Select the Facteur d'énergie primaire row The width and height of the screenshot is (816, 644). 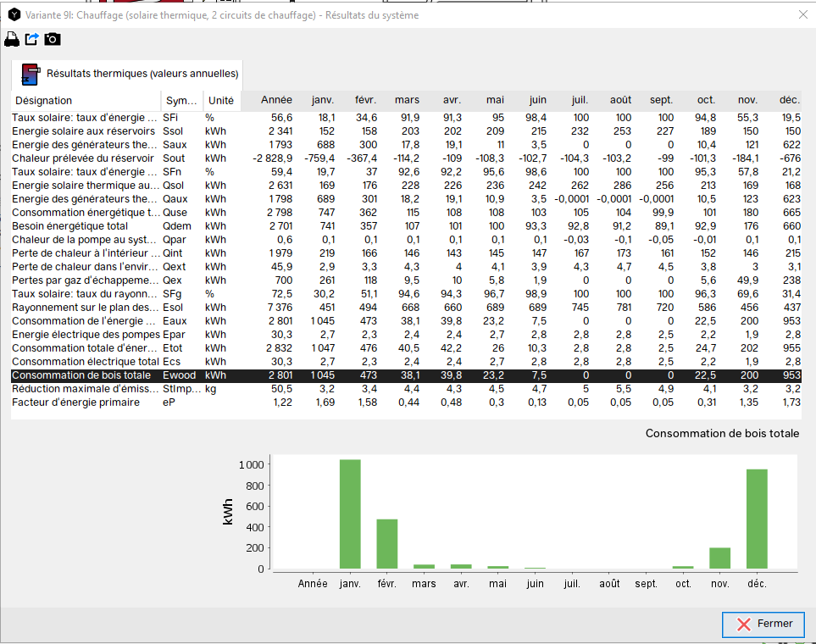406,402
